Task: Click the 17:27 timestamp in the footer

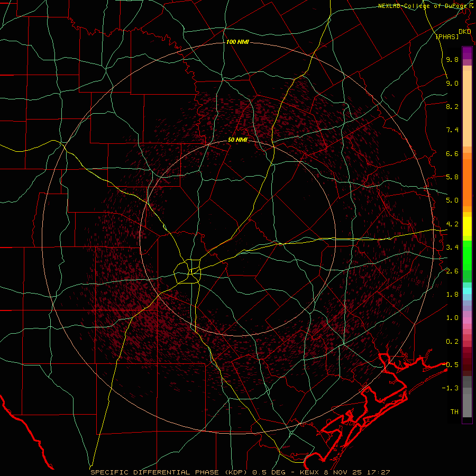Action: [x=378, y=472]
